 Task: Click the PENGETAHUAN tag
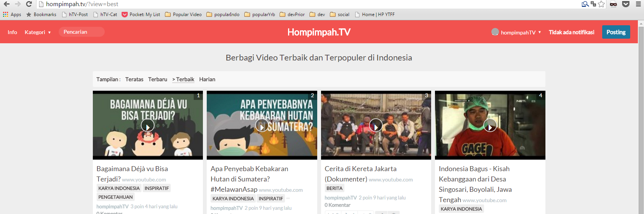pyautogui.click(x=115, y=197)
